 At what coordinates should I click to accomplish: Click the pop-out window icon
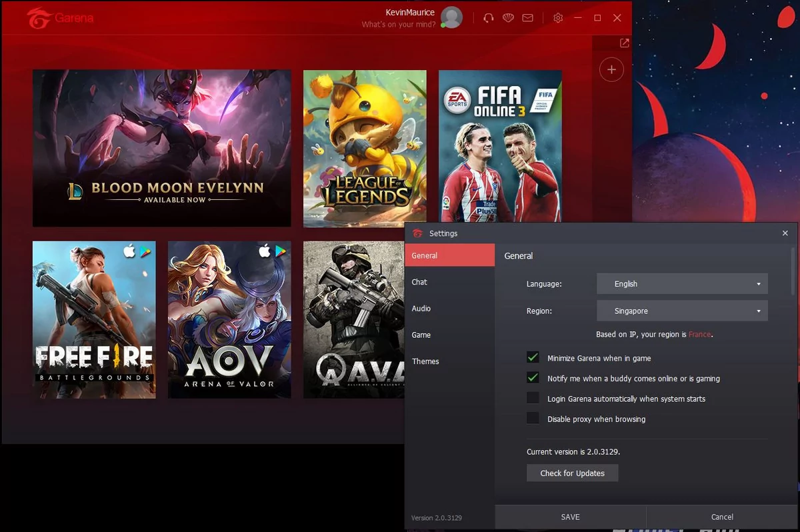coord(625,43)
